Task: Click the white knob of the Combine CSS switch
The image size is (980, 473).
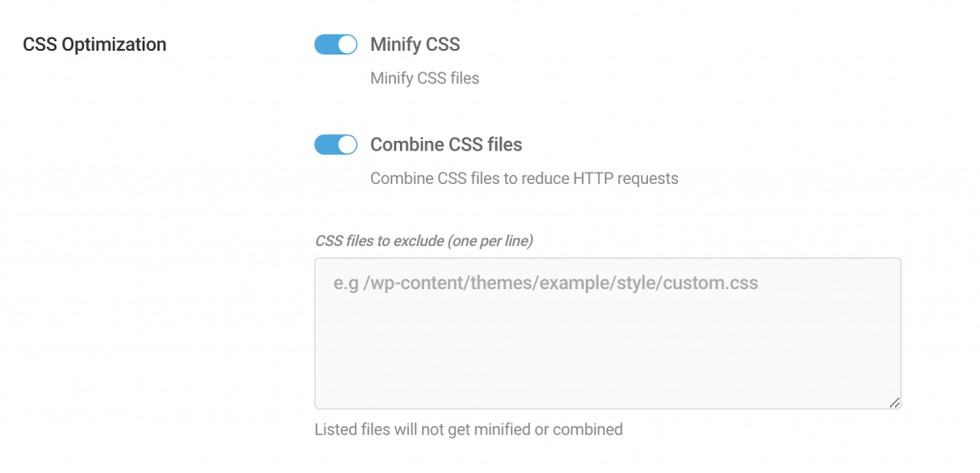Action: coord(347,144)
